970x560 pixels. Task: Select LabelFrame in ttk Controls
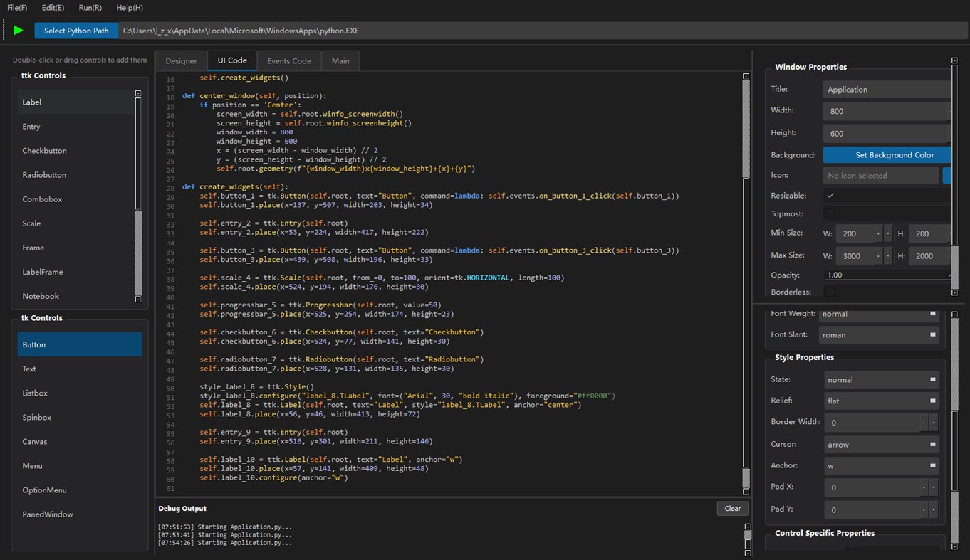pyautogui.click(x=75, y=272)
